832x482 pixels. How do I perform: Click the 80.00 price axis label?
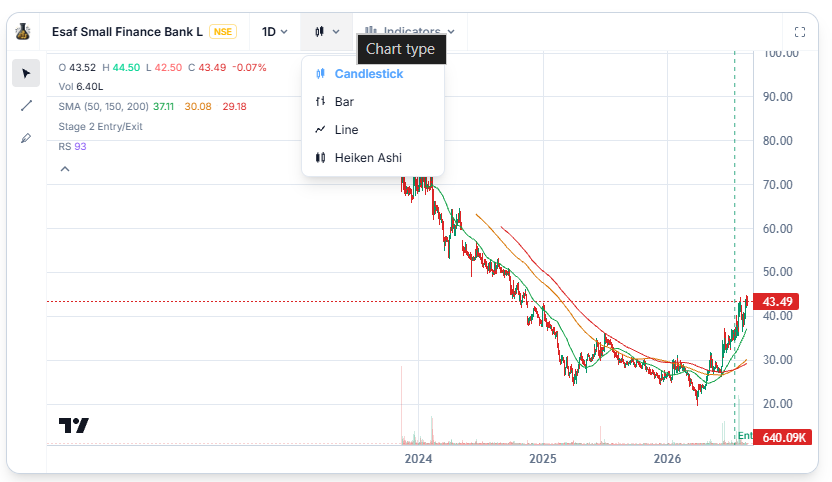click(777, 141)
